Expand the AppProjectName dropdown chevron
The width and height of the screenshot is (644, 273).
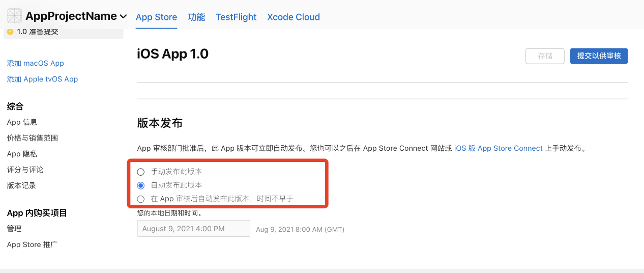123,17
